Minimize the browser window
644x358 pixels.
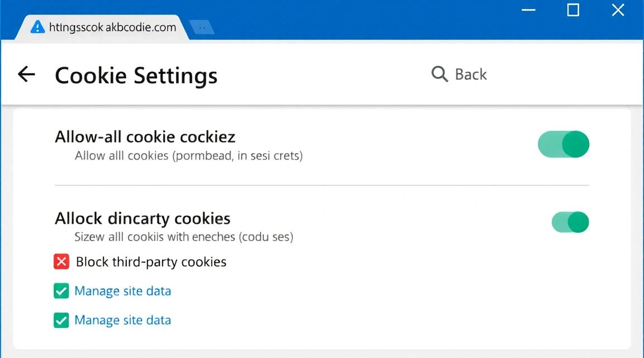(528, 10)
